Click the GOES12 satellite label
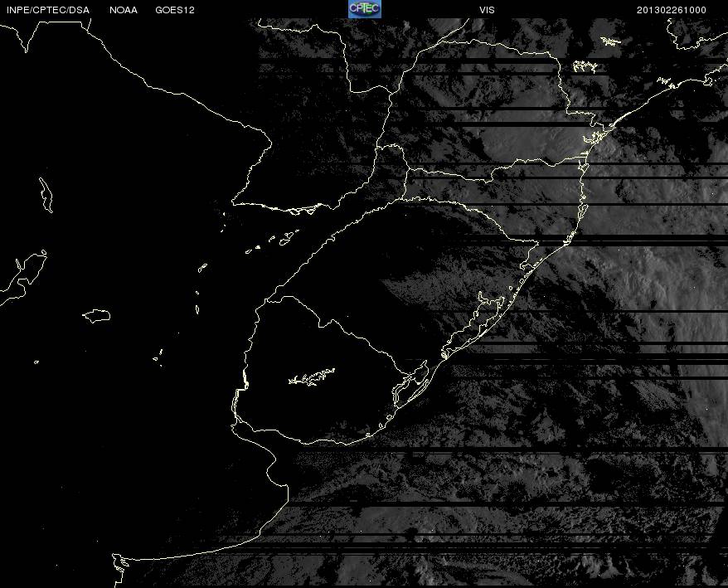728x588 pixels. click(x=175, y=10)
